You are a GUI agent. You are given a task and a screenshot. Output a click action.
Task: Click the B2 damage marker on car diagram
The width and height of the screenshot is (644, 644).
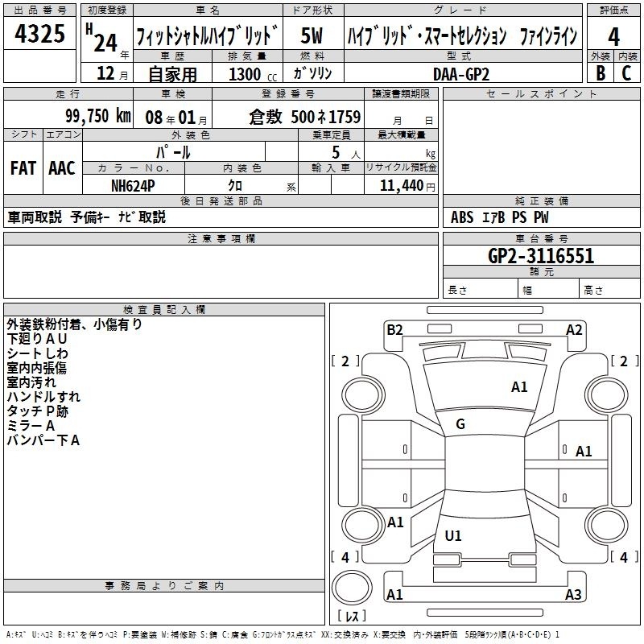point(394,329)
